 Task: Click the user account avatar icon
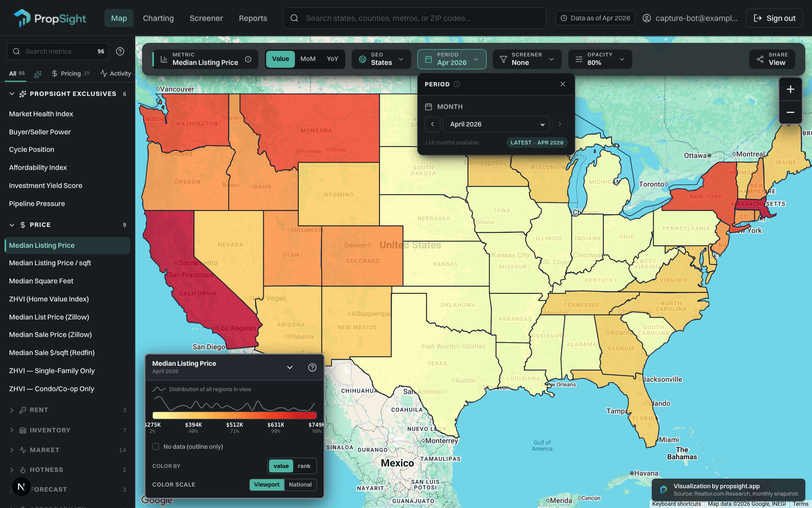click(646, 18)
